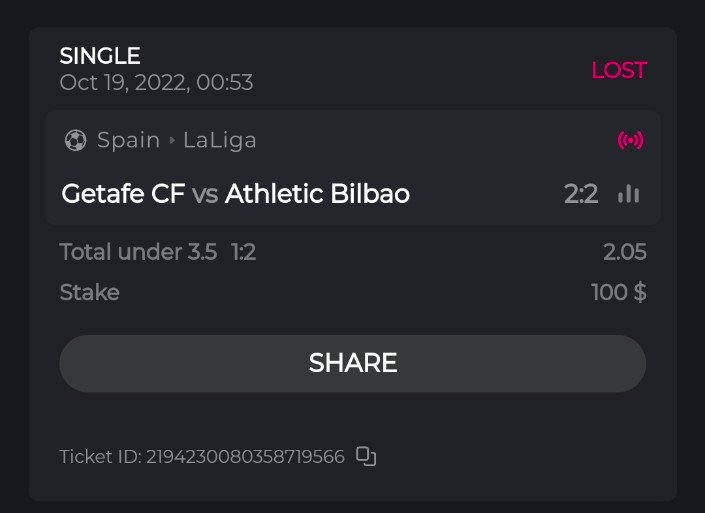Click the Spain country link

[128, 141]
